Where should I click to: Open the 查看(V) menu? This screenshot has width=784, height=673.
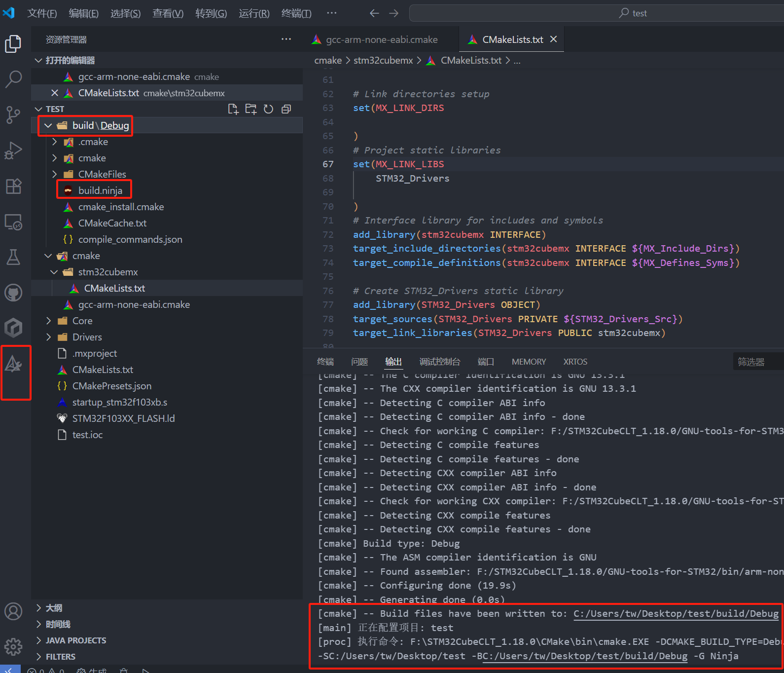(x=168, y=13)
